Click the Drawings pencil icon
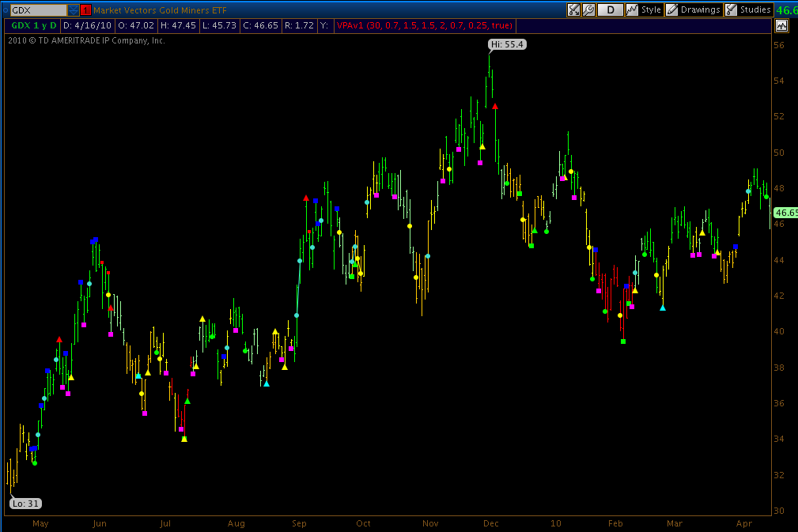 pyautogui.click(x=671, y=9)
